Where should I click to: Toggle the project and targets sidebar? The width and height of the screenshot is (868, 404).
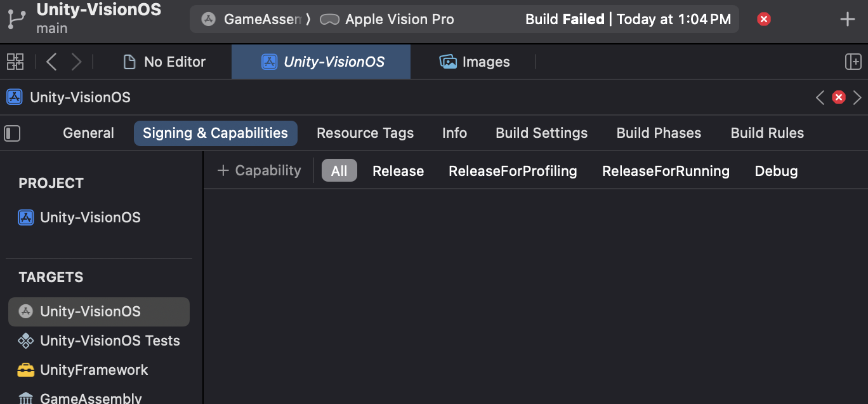click(12, 133)
